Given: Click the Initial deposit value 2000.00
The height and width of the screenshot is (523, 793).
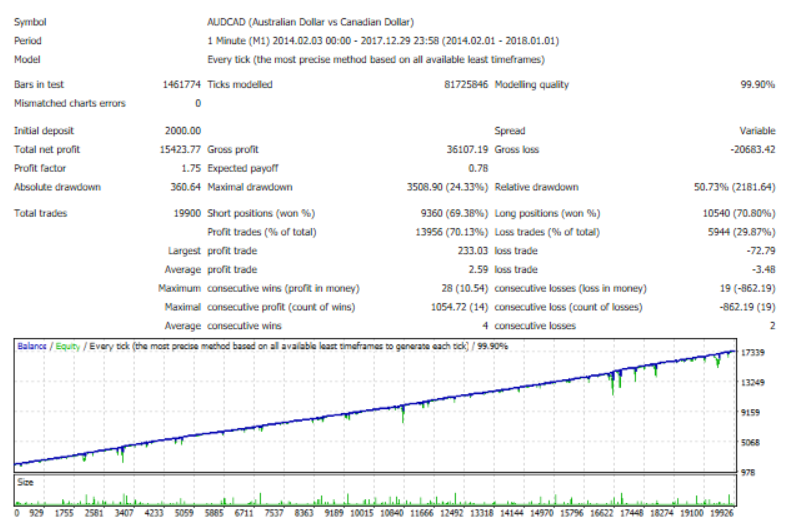Looking at the screenshot, I should [183, 131].
